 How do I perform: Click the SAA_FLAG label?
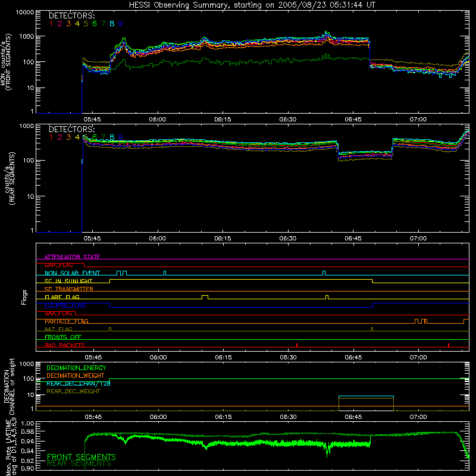click(x=58, y=314)
